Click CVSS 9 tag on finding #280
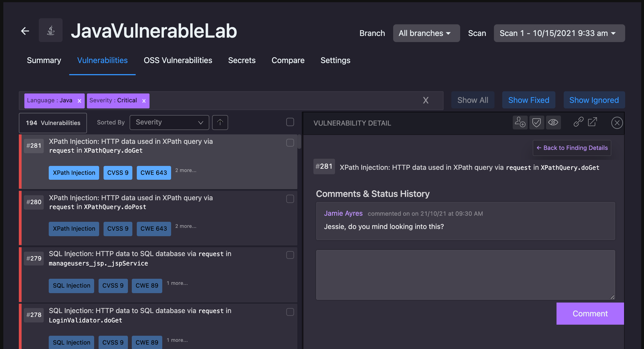This screenshot has height=349, width=644. (118, 229)
